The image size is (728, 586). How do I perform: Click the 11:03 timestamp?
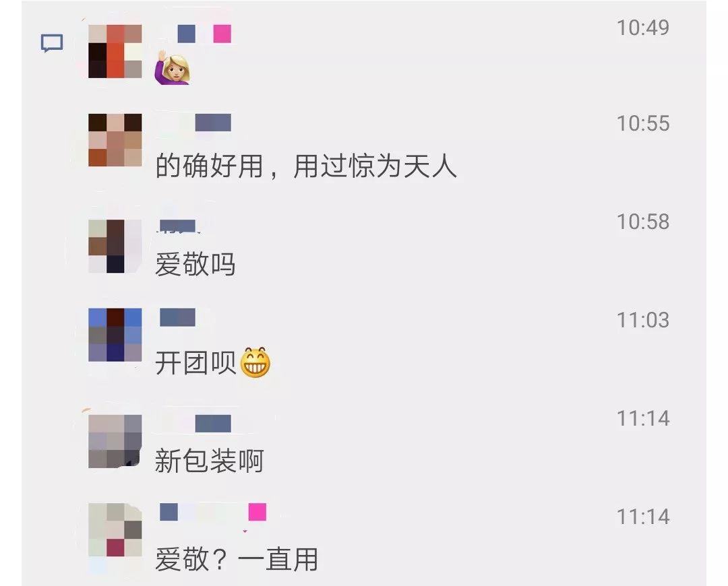click(643, 320)
